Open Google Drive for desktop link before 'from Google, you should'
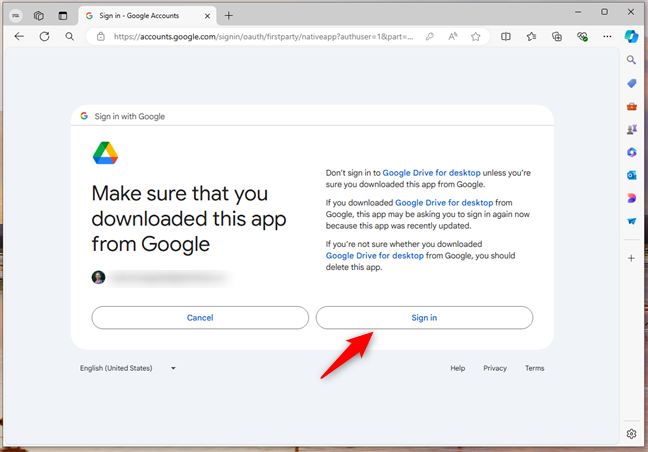Screen dimensions: 648x452 375,255
